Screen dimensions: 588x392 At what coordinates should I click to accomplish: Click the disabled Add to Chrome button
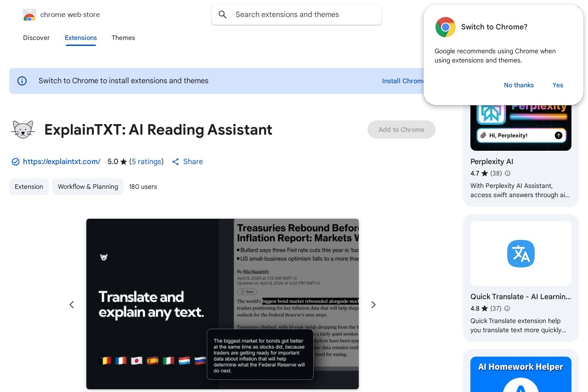(401, 130)
